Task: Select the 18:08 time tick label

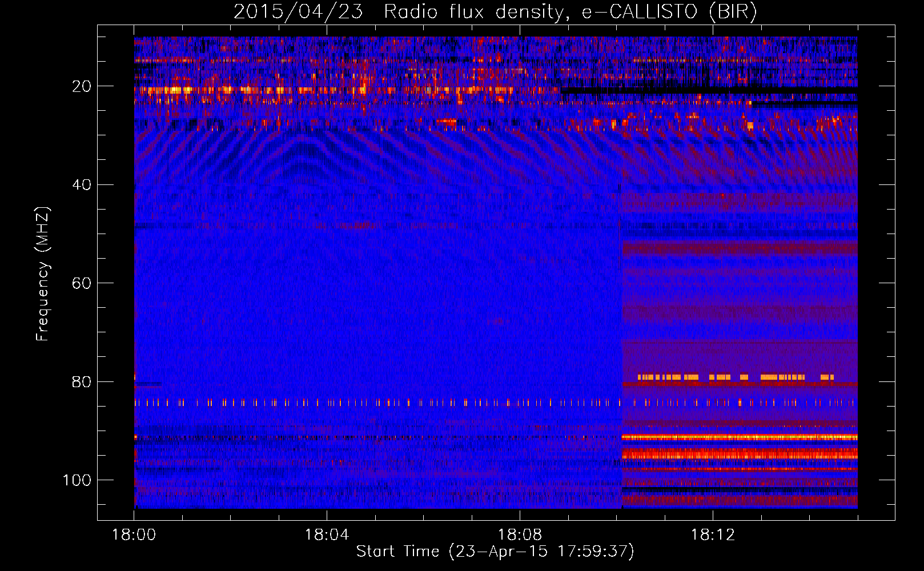Action: pyautogui.click(x=520, y=535)
